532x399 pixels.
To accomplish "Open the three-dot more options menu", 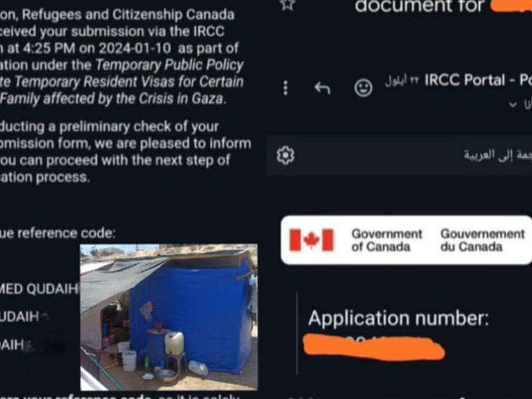I will point(286,88).
